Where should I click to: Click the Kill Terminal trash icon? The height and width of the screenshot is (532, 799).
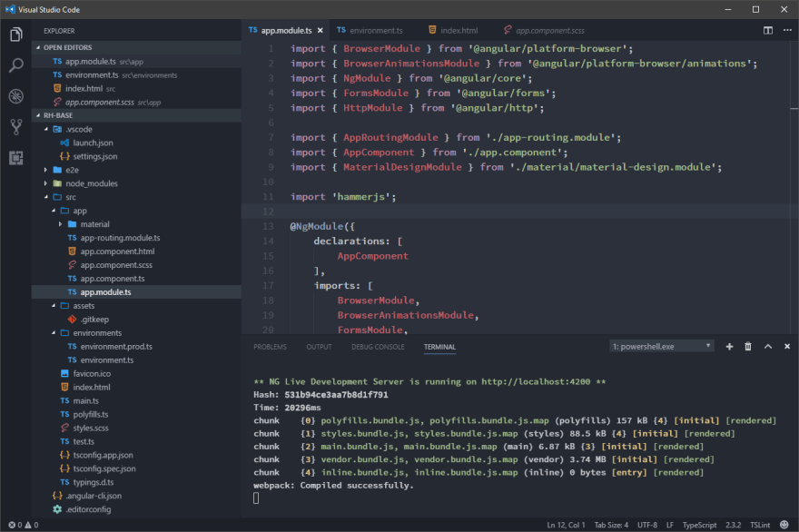tap(748, 347)
